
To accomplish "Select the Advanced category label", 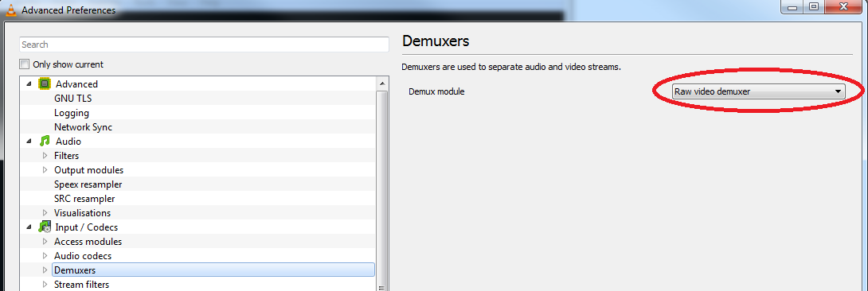I will 77,84.
